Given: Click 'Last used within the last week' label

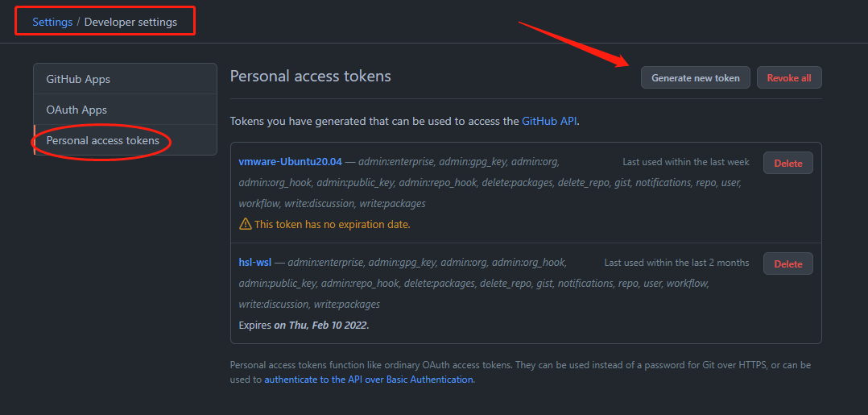Looking at the screenshot, I should click(x=686, y=162).
